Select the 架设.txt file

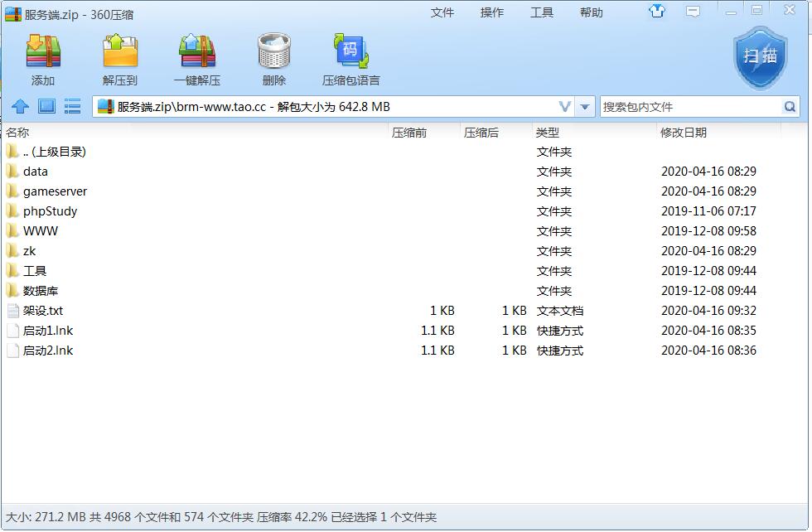tap(43, 311)
